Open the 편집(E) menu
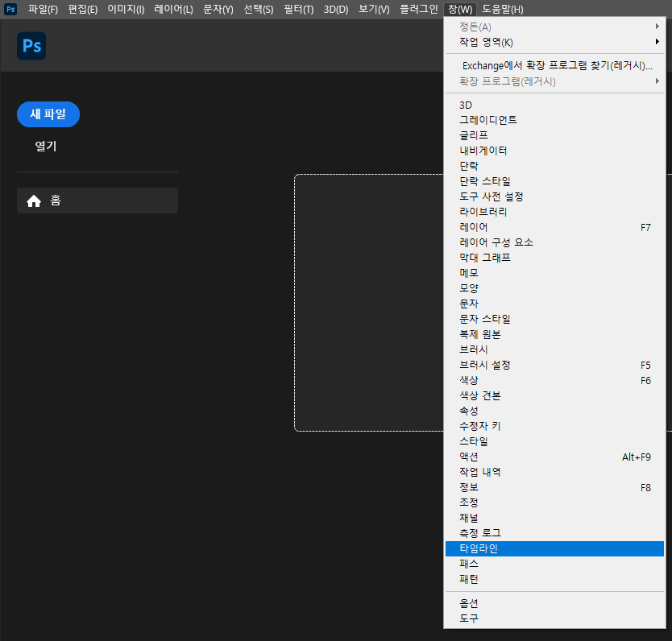 tap(83, 9)
